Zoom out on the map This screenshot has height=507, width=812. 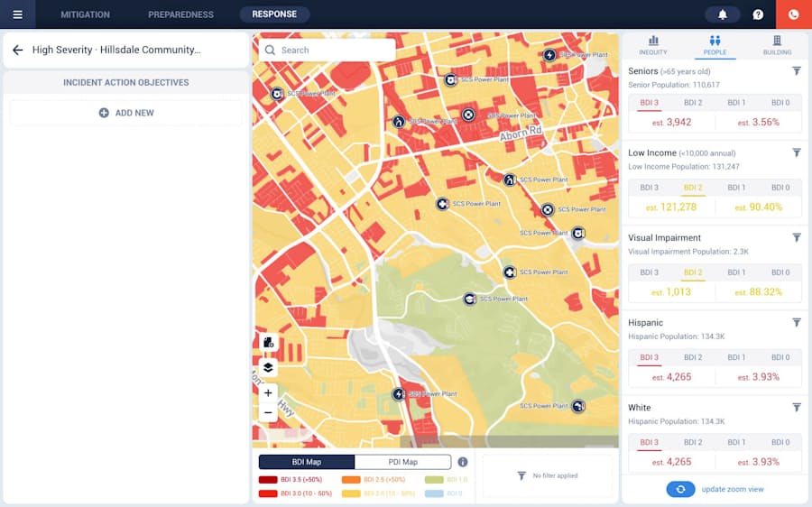[268, 413]
